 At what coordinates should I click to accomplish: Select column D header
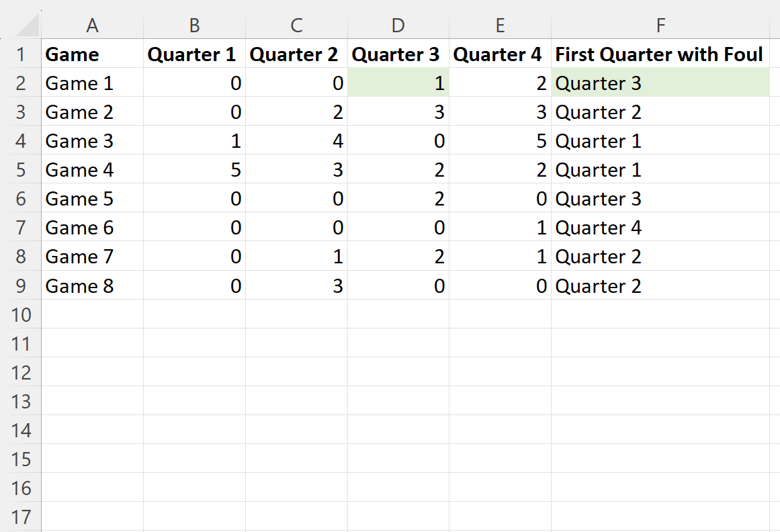(x=398, y=26)
